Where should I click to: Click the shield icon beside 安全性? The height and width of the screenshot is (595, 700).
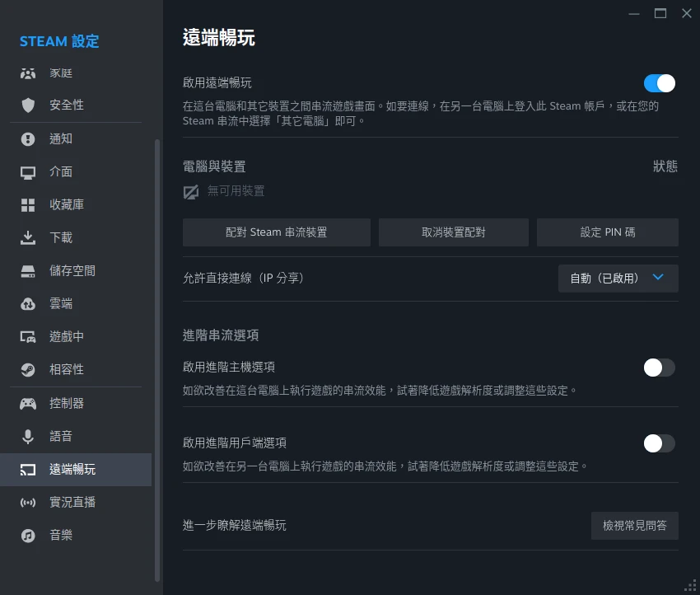[x=28, y=105]
